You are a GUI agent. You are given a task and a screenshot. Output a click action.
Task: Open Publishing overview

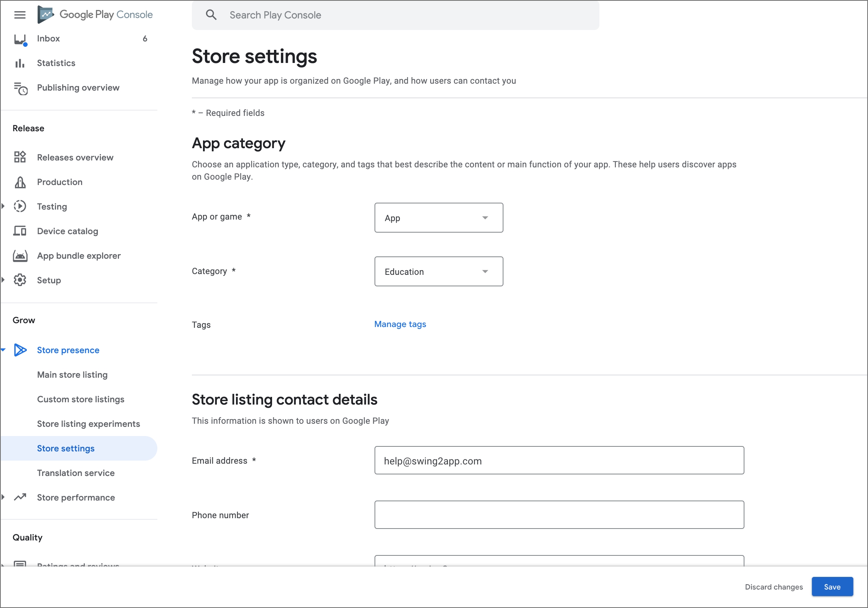[x=79, y=88]
